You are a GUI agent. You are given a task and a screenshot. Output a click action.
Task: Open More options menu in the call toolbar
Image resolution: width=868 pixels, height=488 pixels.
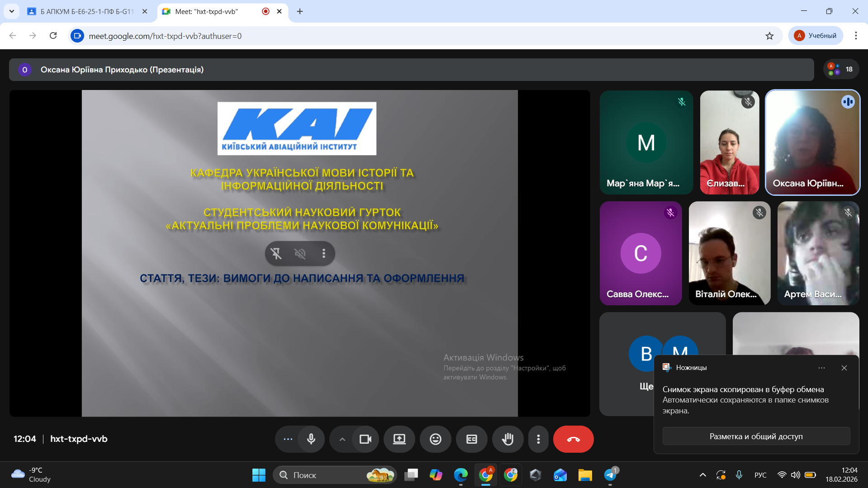click(538, 439)
